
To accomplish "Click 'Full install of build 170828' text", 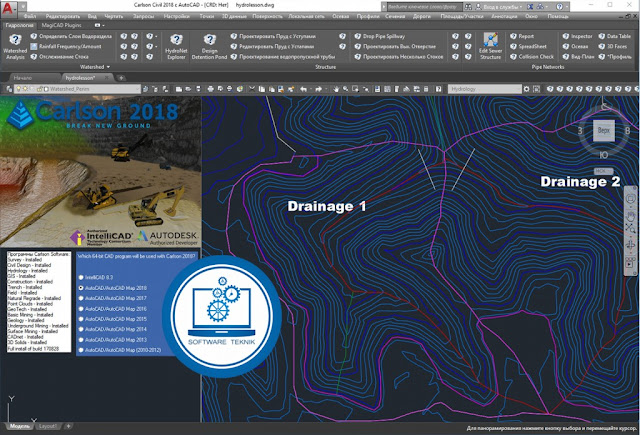I will point(33,349).
